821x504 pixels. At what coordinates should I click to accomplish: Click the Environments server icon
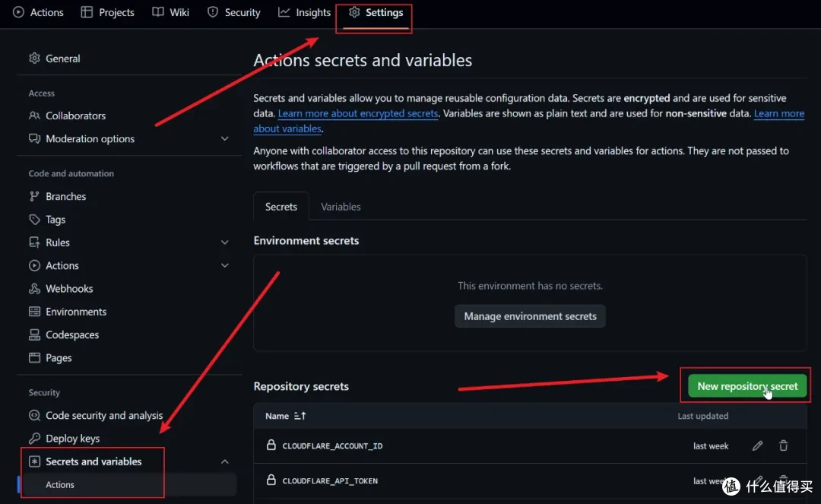point(34,312)
